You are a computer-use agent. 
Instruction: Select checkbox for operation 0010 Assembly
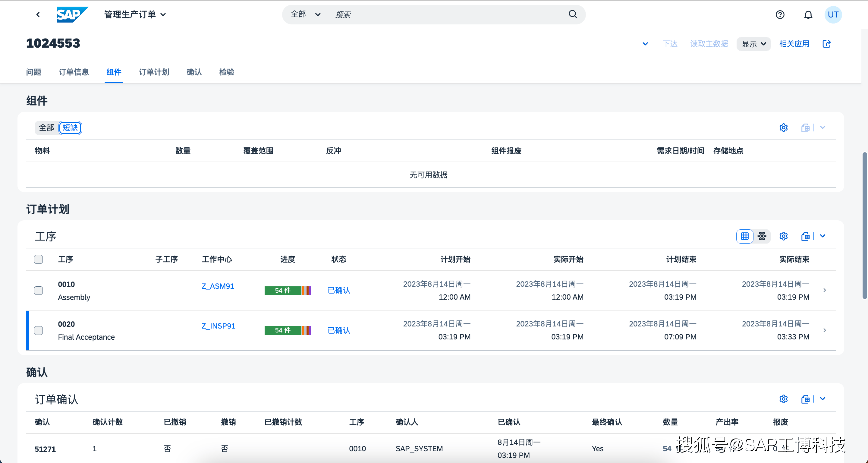38,291
